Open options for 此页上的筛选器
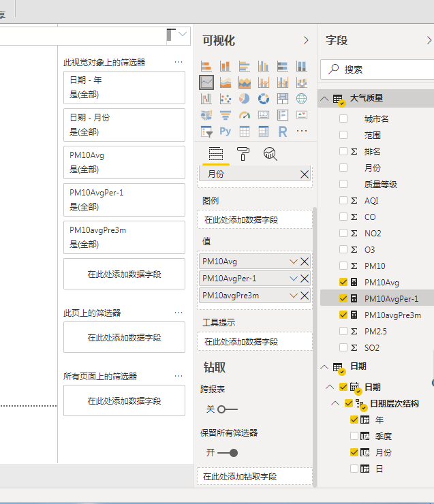The image size is (434, 504). 179,313
